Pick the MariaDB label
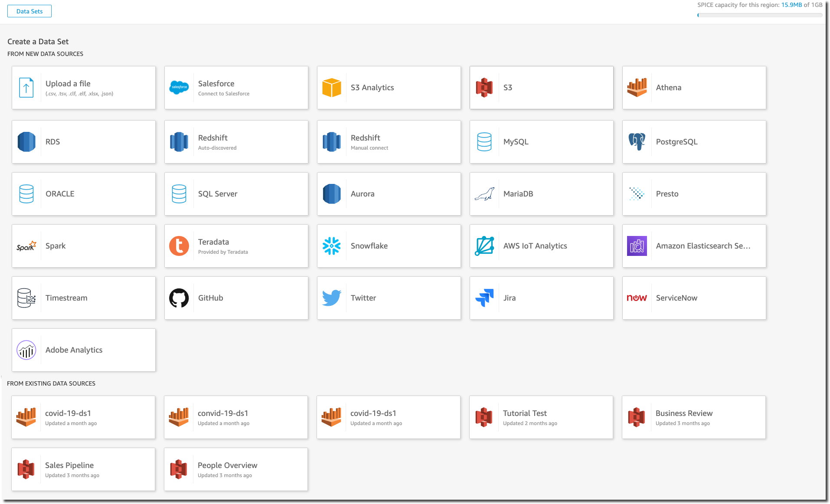This screenshot has height=504, width=830. [518, 194]
